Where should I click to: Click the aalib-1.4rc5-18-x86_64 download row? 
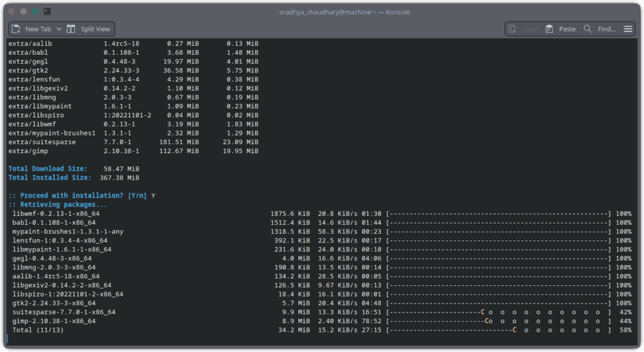321,276
